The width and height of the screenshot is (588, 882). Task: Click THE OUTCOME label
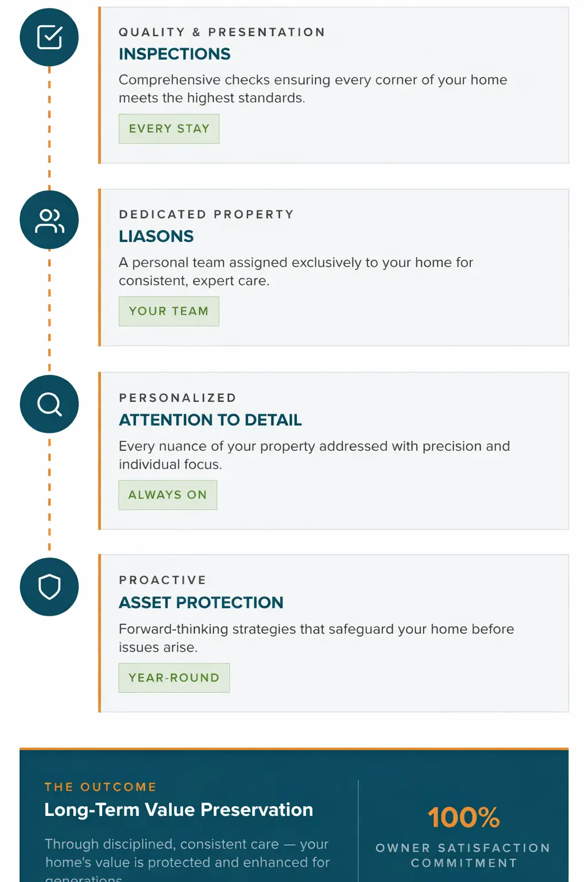tap(100, 787)
